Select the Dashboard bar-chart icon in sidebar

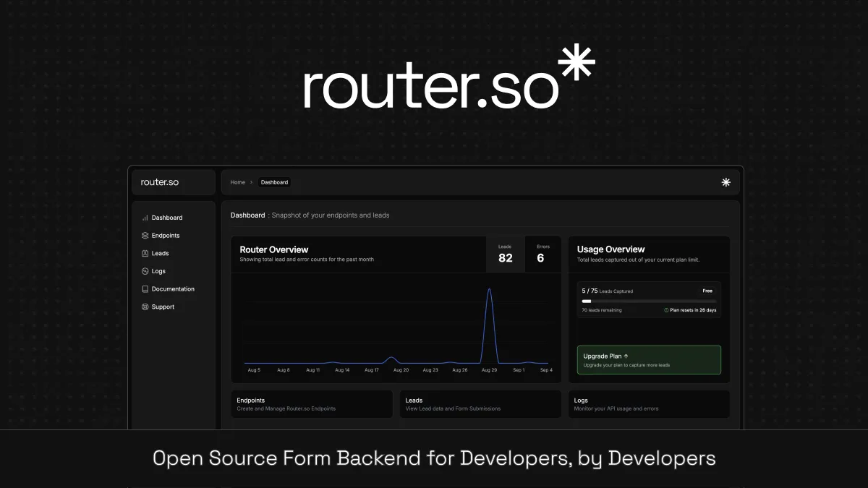pos(145,217)
